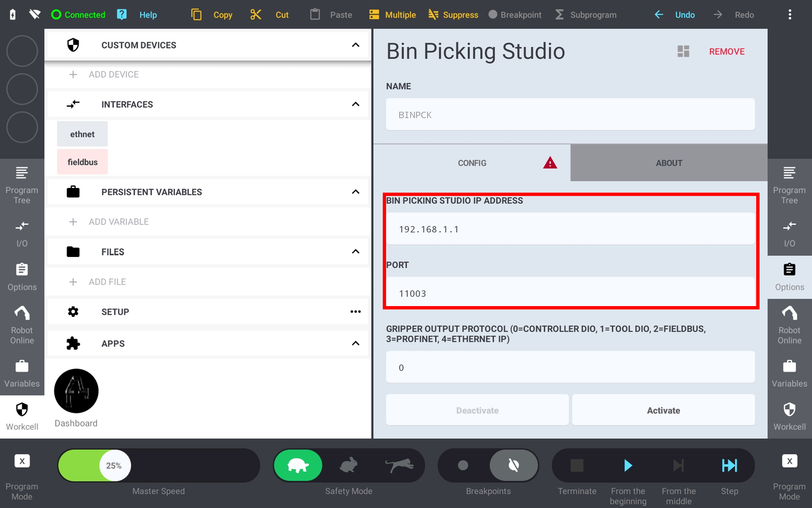Open Robot Online in left sidebar
Viewport: 812px width, 508px height.
click(22, 325)
